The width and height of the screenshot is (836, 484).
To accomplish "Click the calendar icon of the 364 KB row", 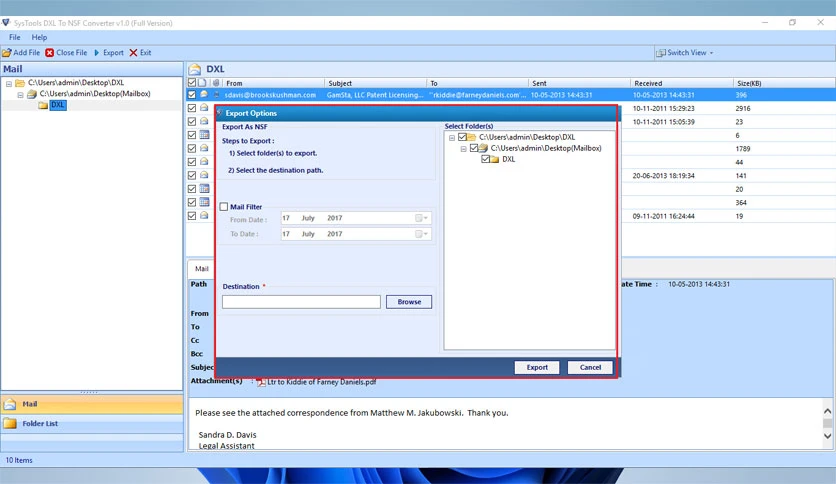I will [204, 202].
